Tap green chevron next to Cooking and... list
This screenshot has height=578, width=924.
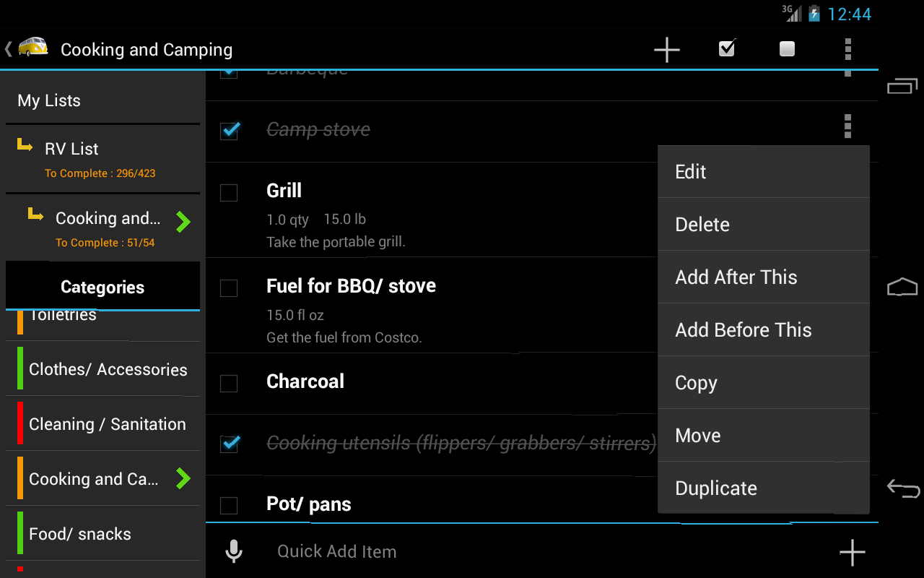(x=183, y=221)
